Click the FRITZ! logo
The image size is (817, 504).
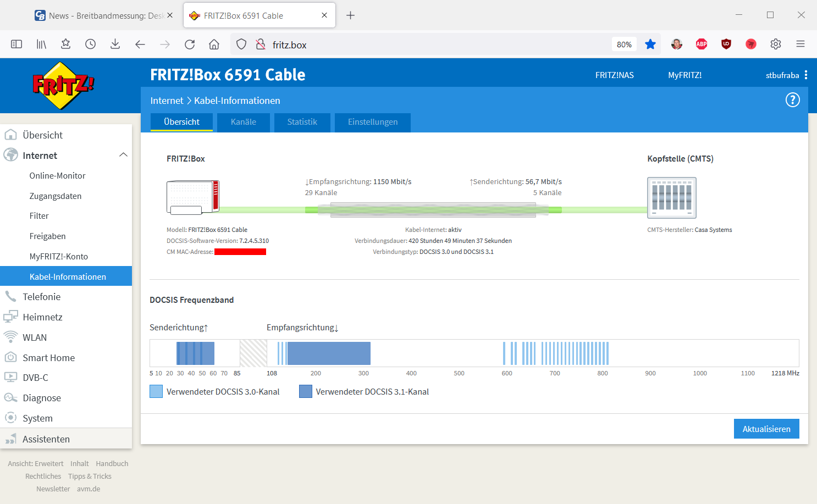[63, 86]
